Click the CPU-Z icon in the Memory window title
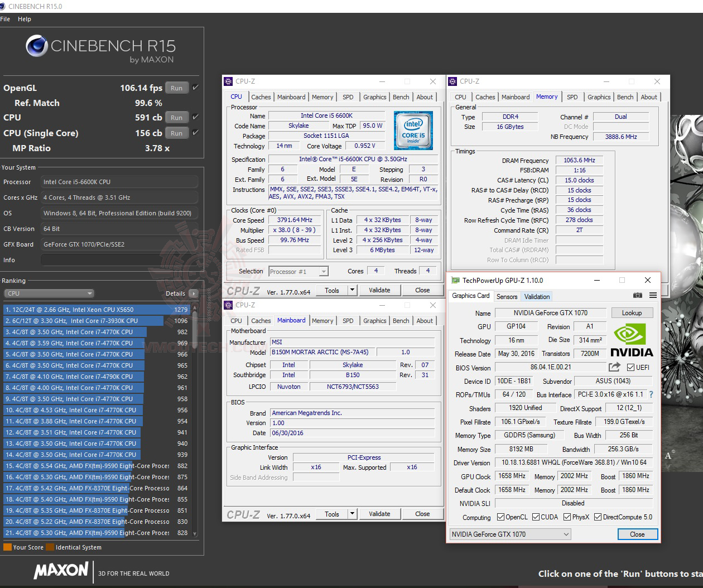This screenshot has width=703, height=588. (452, 81)
